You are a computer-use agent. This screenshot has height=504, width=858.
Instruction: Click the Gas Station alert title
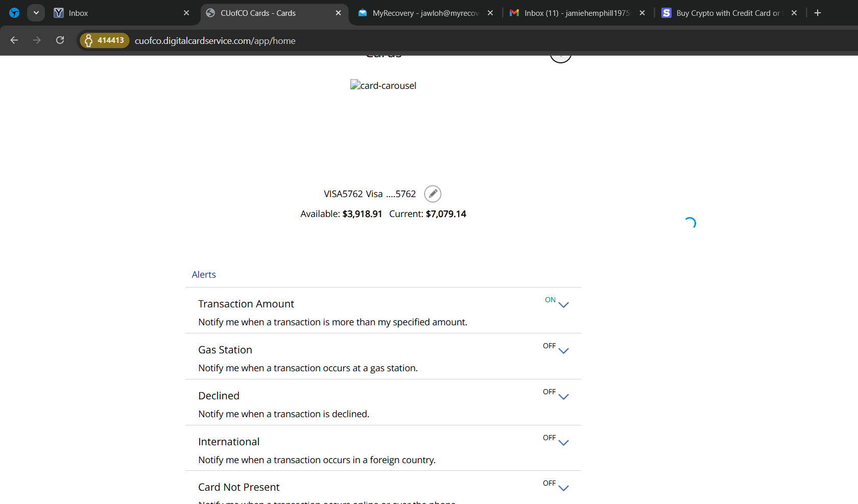click(x=225, y=350)
